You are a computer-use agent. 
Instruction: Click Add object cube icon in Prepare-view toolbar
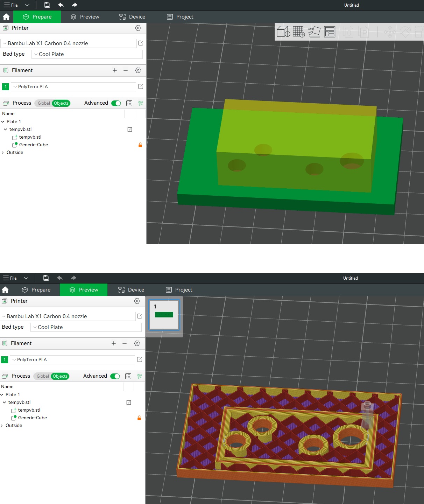click(283, 31)
